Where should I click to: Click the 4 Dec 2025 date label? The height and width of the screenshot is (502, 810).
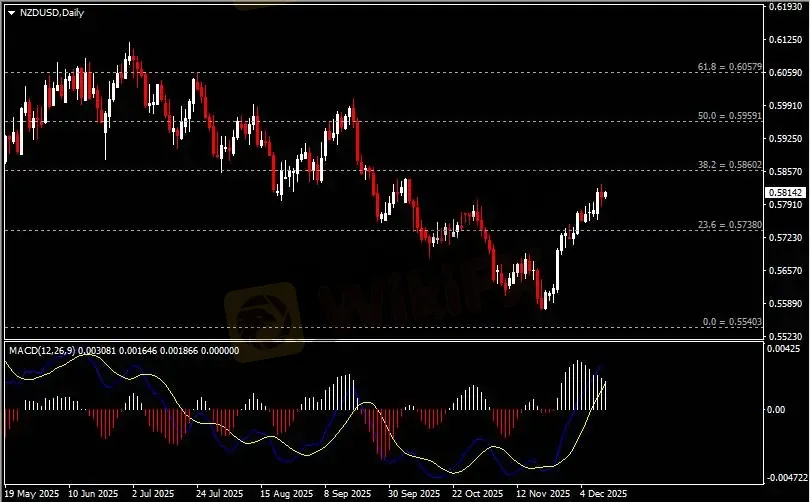pos(603,494)
